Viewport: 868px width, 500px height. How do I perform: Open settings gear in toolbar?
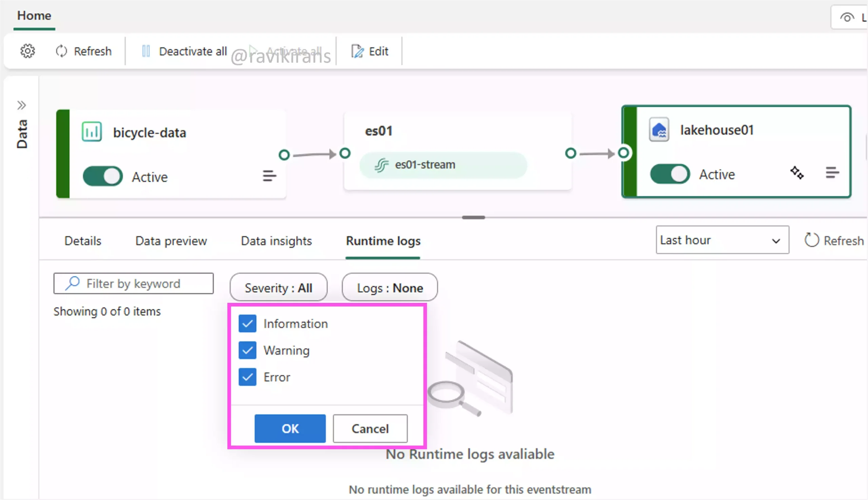coord(27,51)
